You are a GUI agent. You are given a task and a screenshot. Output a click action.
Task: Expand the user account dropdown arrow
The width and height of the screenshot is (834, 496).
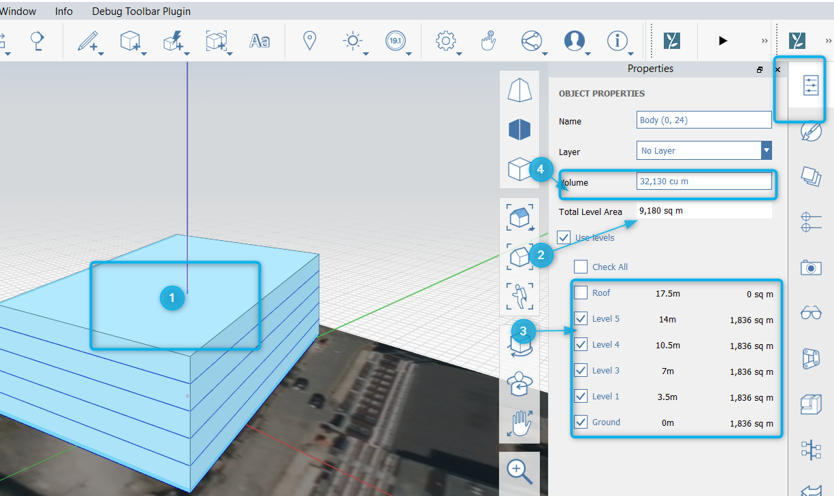pyautogui.click(x=588, y=54)
